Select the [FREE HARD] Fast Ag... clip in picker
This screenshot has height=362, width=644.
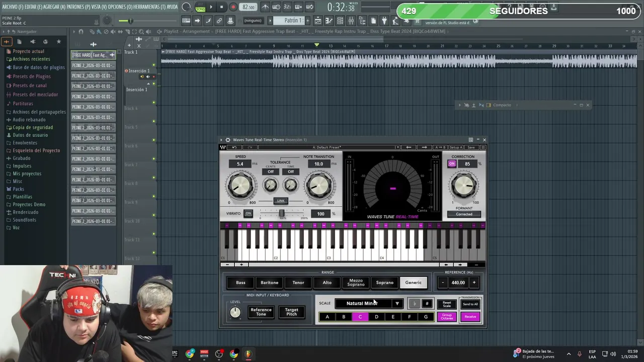point(93,55)
